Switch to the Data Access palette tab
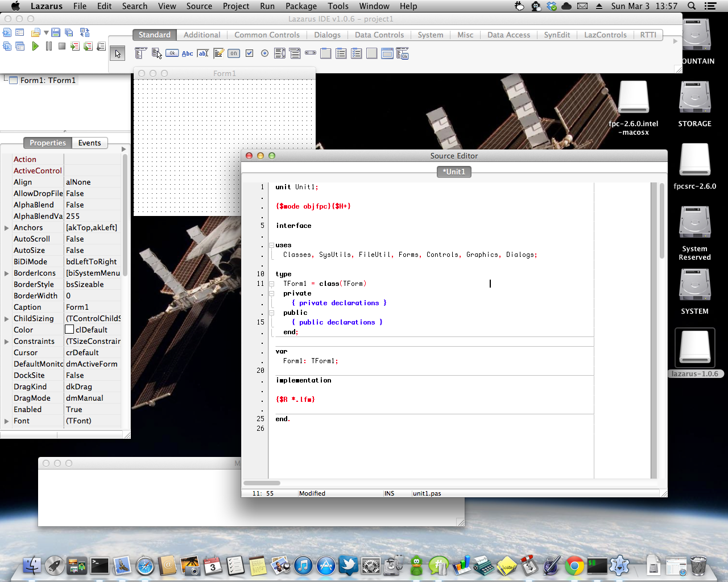This screenshot has height=582, width=728. pyautogui.click(x=508, y=35)
